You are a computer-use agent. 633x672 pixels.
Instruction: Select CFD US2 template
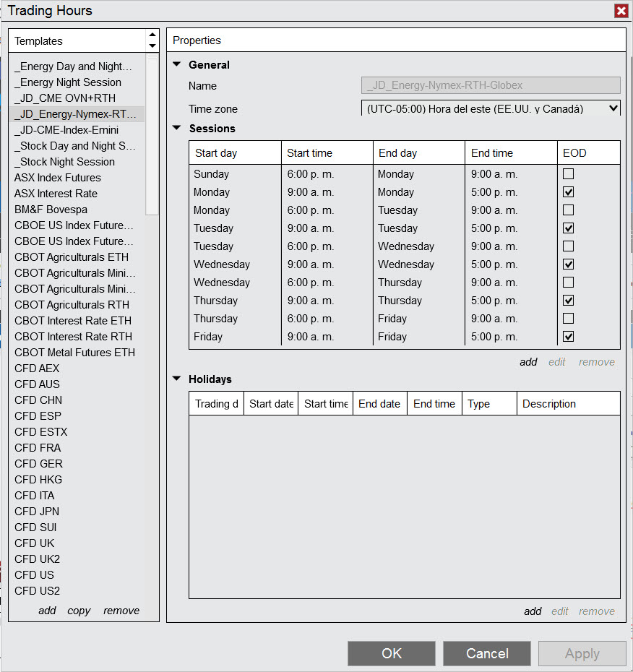[x=77, y=590]
